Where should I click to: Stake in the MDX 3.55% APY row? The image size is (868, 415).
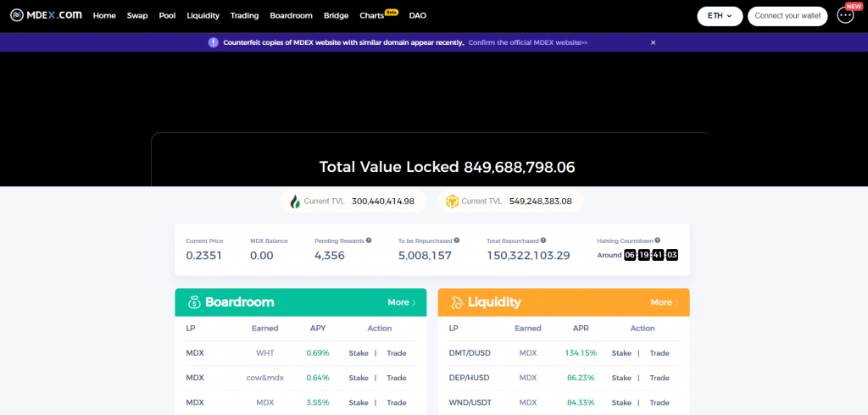coord(359,403)
